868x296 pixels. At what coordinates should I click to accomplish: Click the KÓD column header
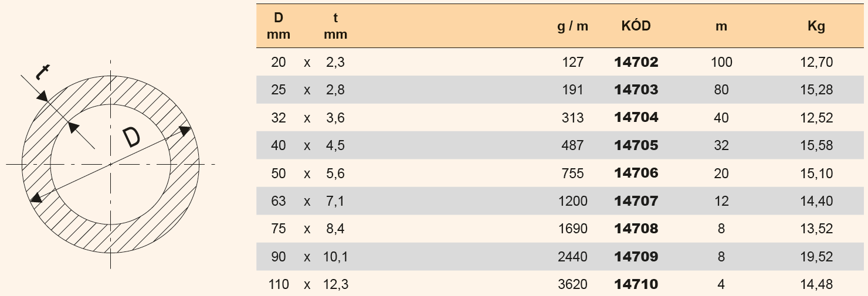click(636, 26)
